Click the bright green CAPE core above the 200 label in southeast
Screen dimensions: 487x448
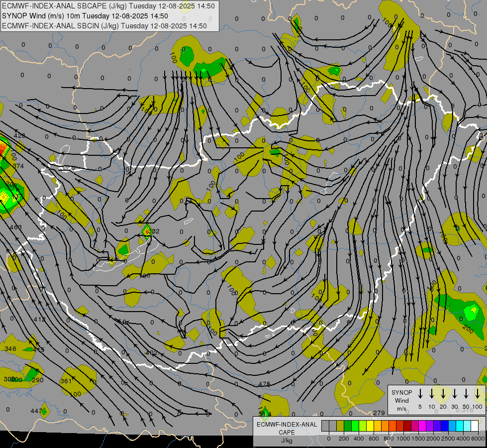tap(472, 312)
